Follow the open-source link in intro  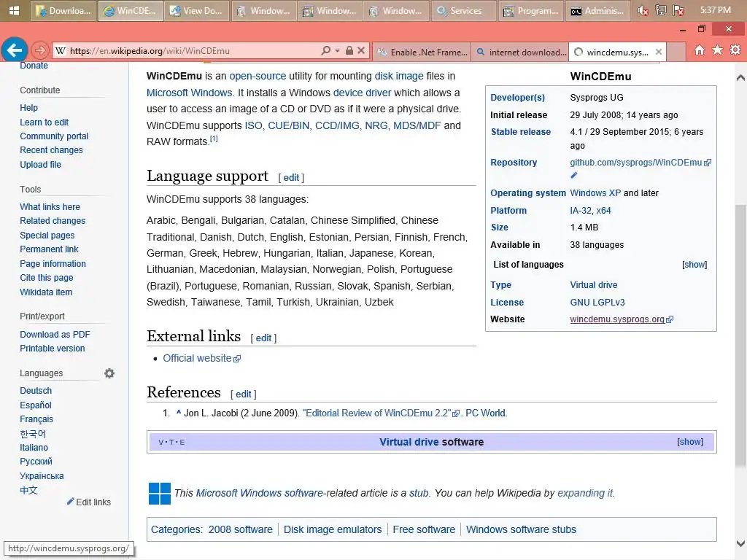point(258,76)
